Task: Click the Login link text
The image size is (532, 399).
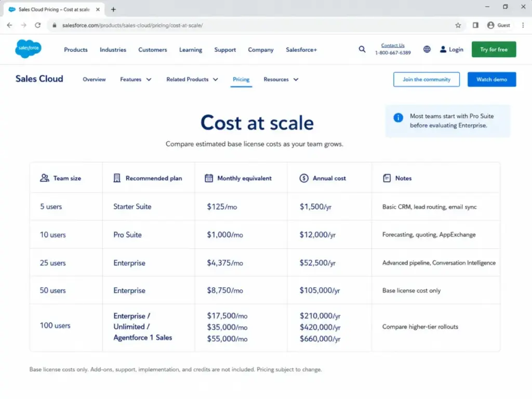Action: coord(456,49)
